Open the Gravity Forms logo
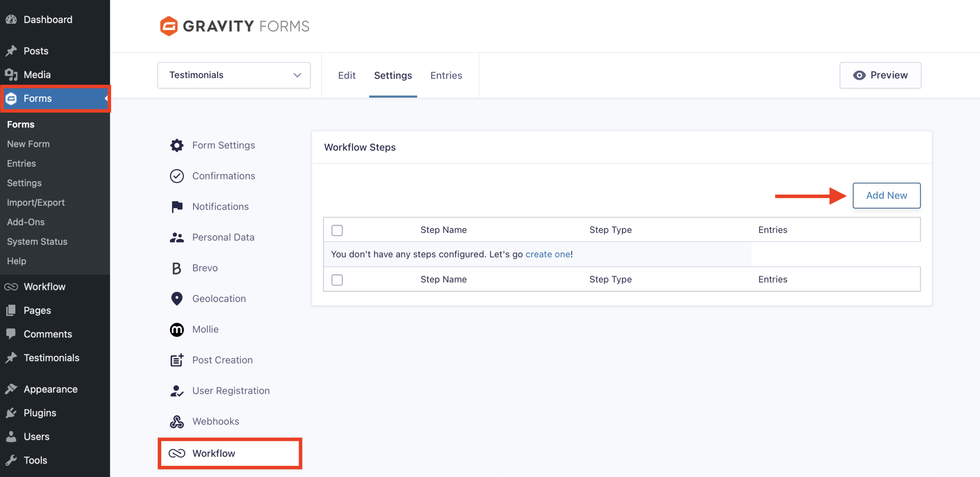 click(x=234, y=26)
